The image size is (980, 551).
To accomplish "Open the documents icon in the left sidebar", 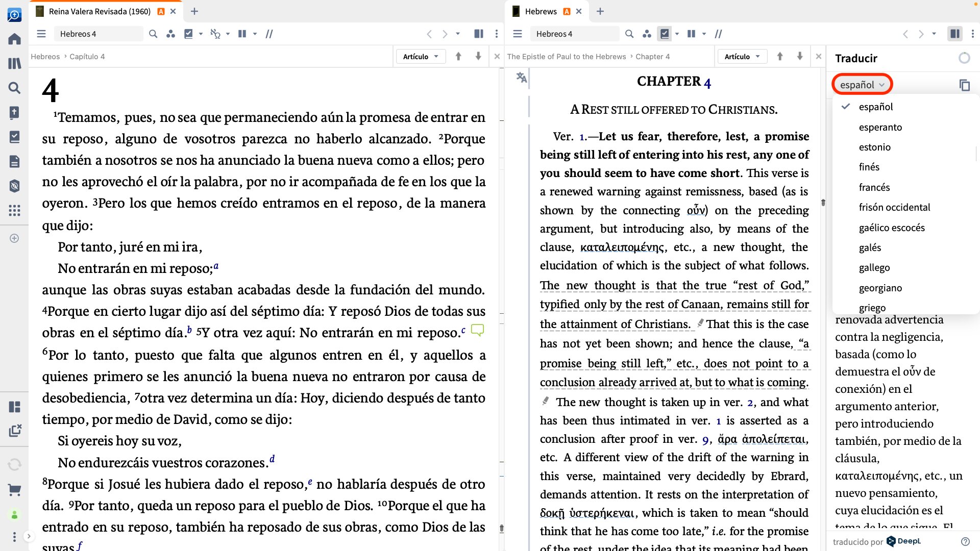I will tap(14, 161).
